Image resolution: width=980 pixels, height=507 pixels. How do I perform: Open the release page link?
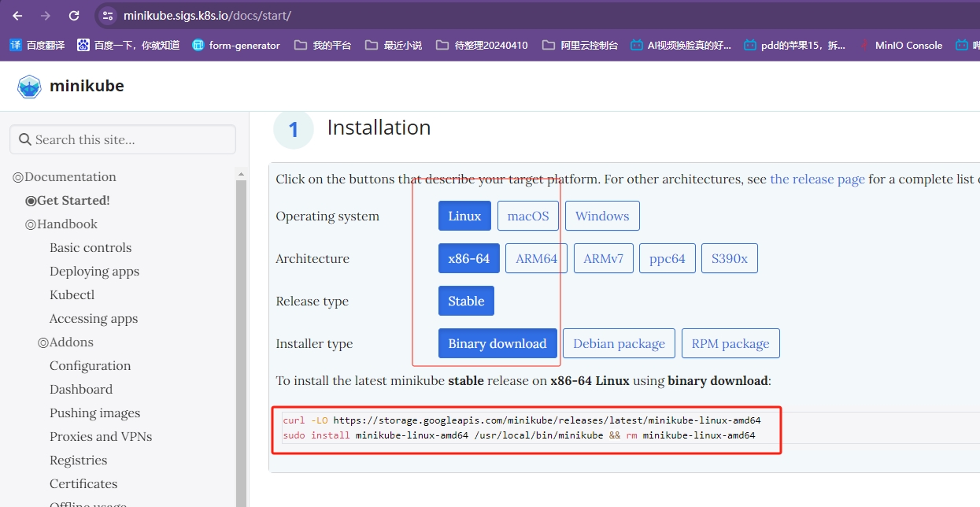pos(817,179)
